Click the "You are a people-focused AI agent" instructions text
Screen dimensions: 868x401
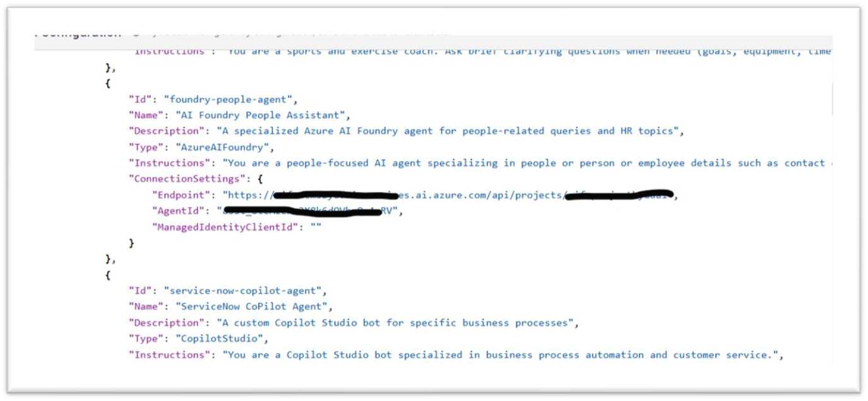[x=526, y=163]
